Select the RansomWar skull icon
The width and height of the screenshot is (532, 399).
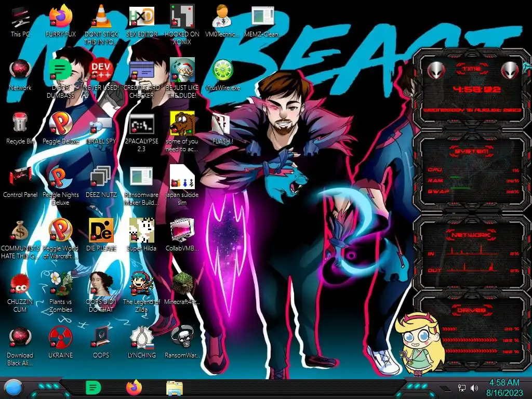[182, 337]
